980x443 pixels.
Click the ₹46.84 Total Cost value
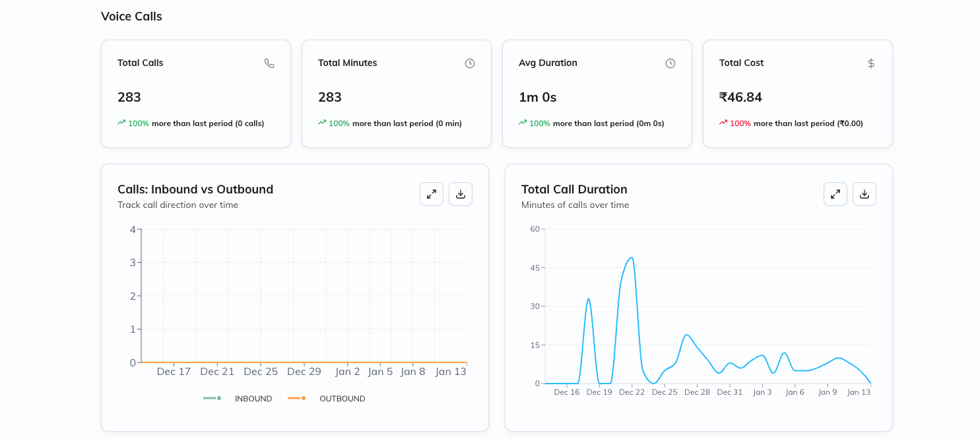pos(740,97)
